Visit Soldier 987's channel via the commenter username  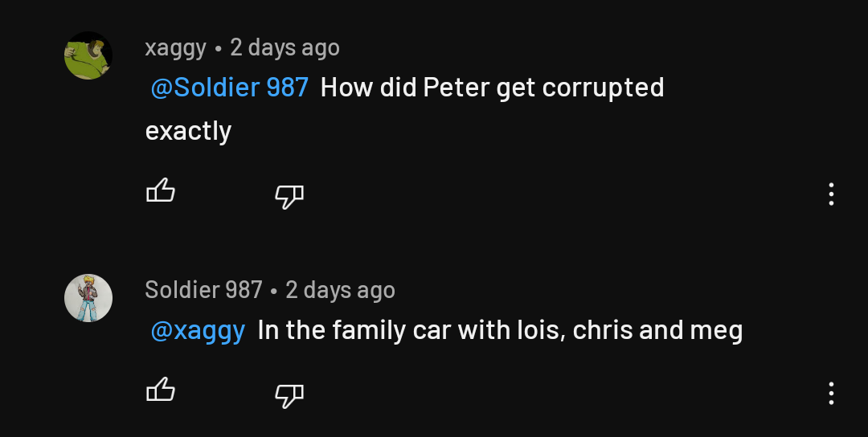[x=203, y=290]
